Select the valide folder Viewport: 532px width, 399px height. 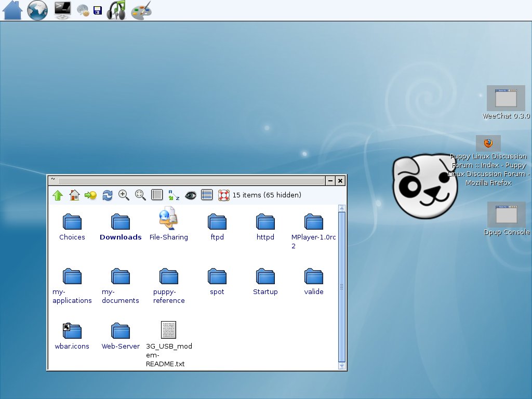pyautogui.click(x=313, y=281)
